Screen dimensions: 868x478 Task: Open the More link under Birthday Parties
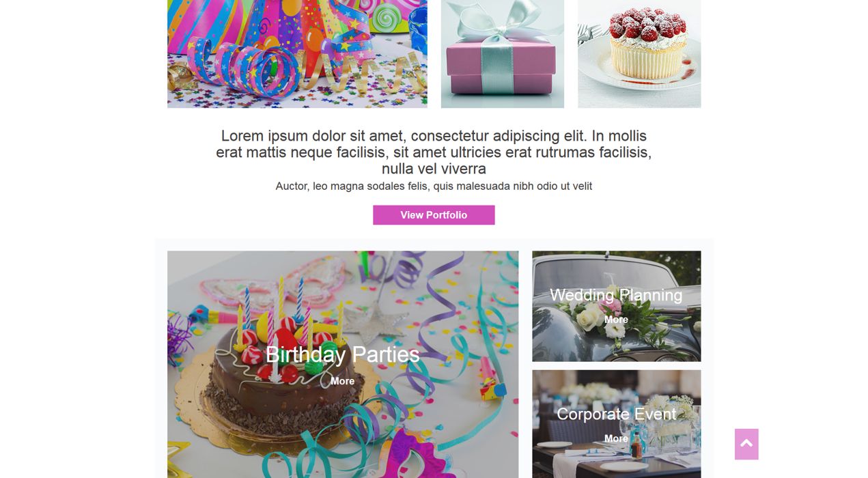click(x=342, y=381)
